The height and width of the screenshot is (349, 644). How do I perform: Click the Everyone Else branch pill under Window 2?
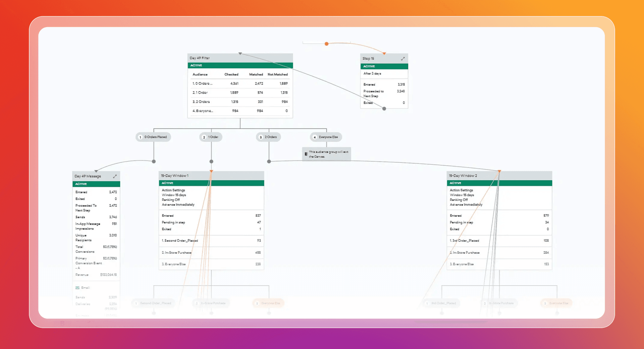(556, 303)
